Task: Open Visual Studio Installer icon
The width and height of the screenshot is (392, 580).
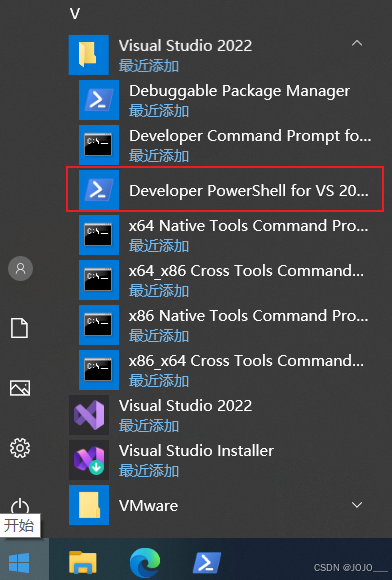Action: pyautogui.click(x=89, y=460)
